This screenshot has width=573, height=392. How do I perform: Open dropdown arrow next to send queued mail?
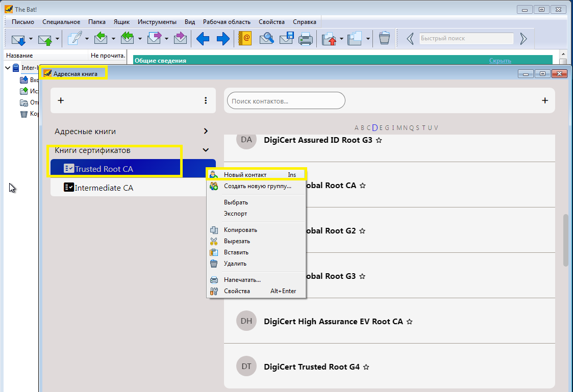click(57, 39)
